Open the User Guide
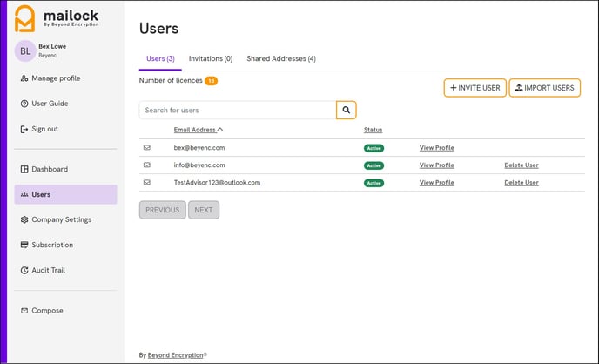The image size is (599, 364). (x=50, y=104)
